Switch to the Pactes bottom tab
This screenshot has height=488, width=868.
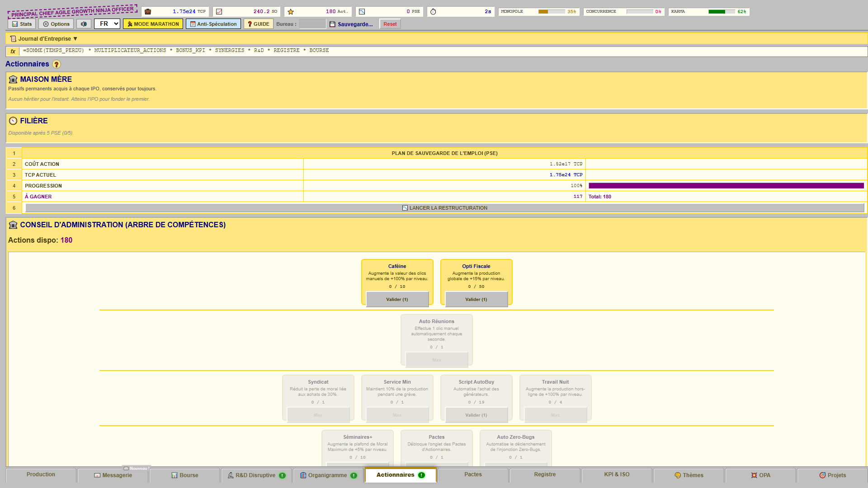point(473,475)
